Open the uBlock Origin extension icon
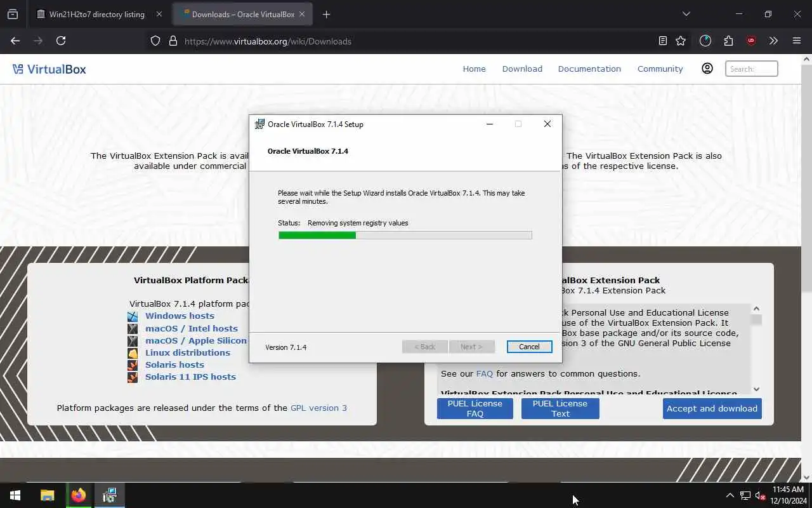The height and width of the screenshot is (508, 812). point(751,41)
